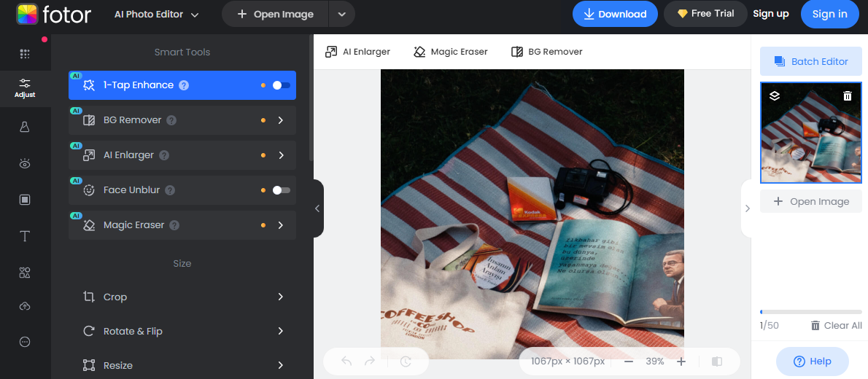The height and width of the screenshot is (379, 868).
Task: Open the Help button
Action: click(x=812, y=362)
